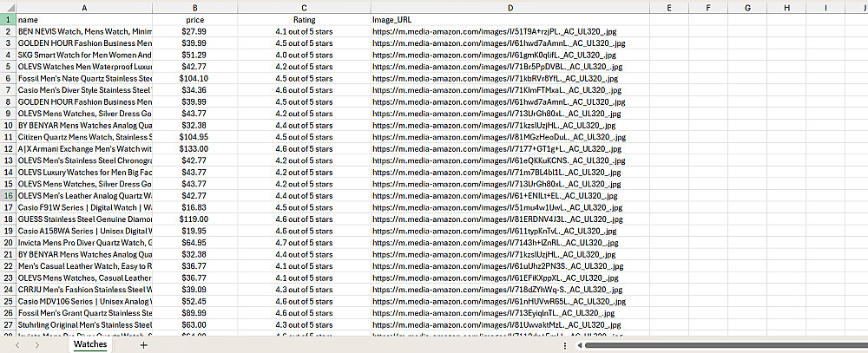
Task: Select the GUESS Stainless Steel name cell
Action: pyautogui.click(x=84, y=219)
